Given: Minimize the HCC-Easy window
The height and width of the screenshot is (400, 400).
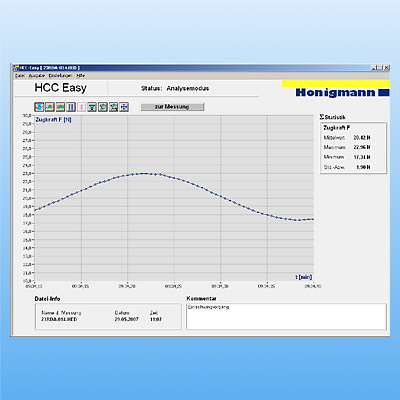Looking at the screenshot, I should coord(375,68).
